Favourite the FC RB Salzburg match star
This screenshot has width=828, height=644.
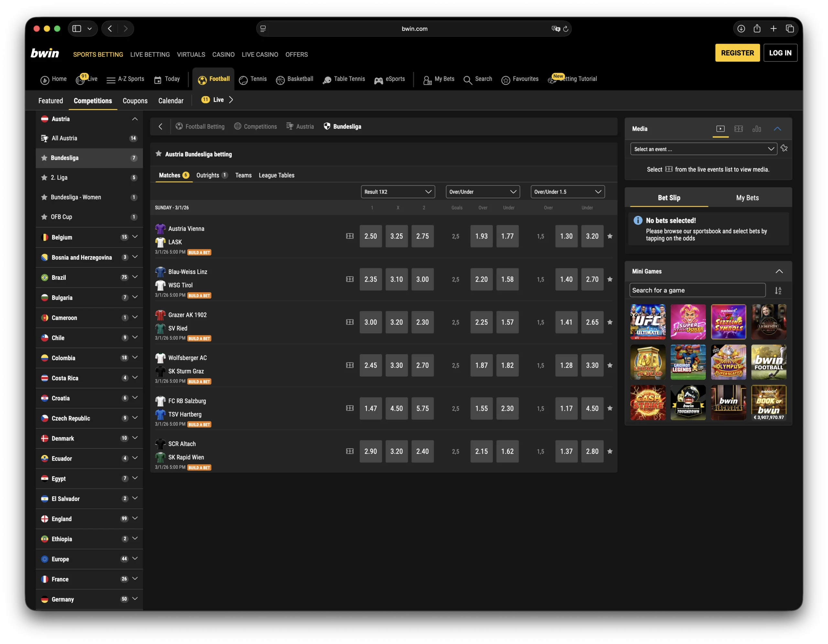pyautogui.click(x=610, y=408)
